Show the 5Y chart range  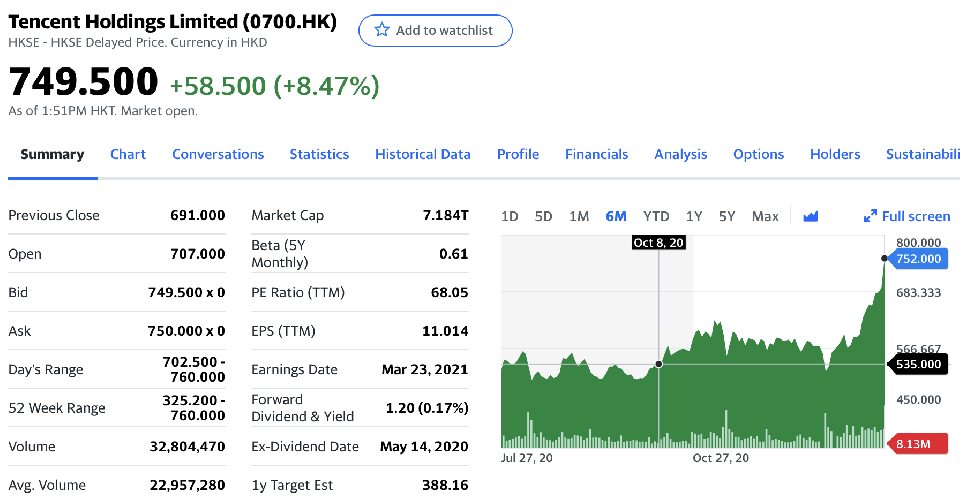(x=727, y=216)
